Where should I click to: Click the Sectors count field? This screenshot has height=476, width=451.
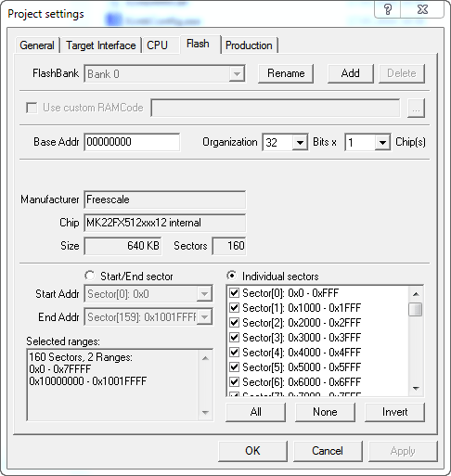click(x=229, y=246)
